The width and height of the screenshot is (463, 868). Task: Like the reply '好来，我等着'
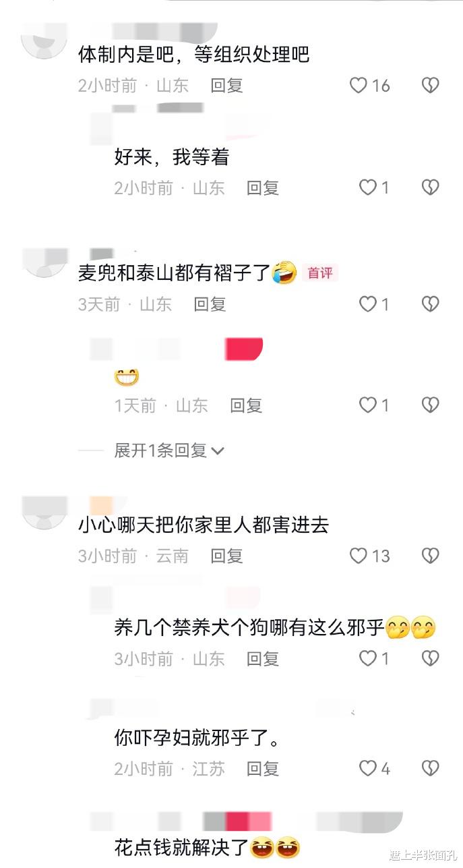coord(367,187)
